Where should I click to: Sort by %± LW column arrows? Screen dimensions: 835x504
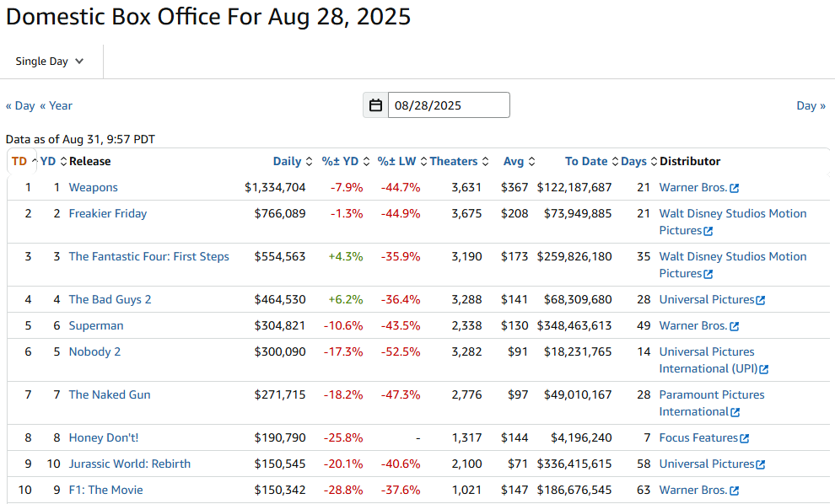[x=424, y=161]
